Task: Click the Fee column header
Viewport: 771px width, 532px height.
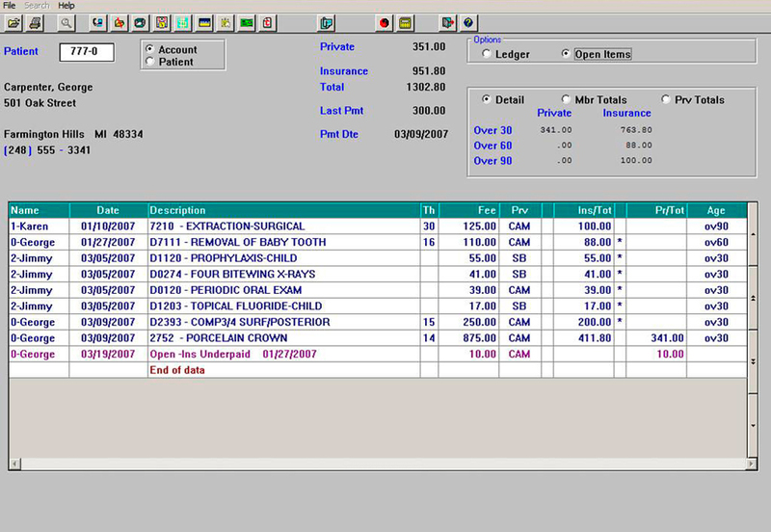Action: tap(469, 210)
